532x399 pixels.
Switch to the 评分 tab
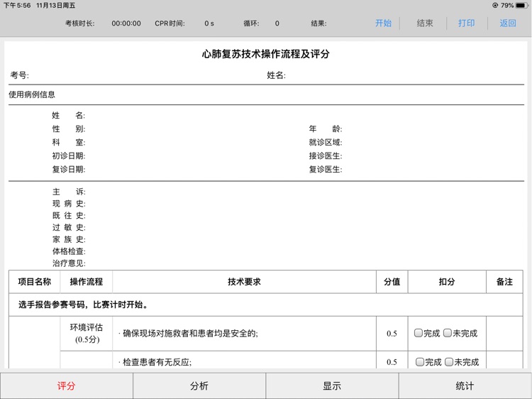click(x=67, y=386)
